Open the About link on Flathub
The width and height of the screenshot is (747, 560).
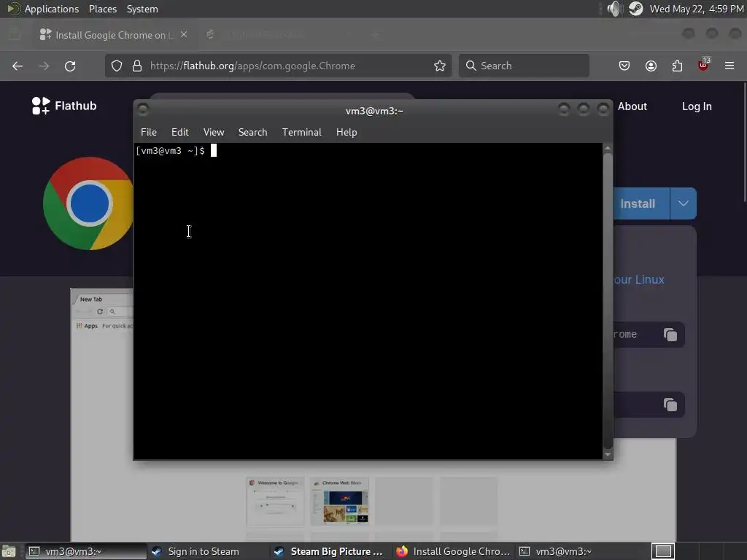(632, 106)
